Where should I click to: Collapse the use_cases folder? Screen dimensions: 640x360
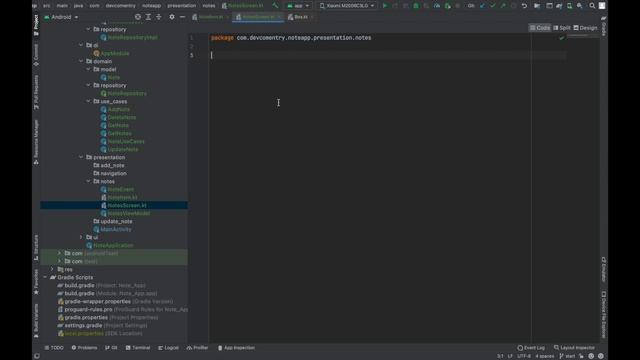click(x=89, y=101)
